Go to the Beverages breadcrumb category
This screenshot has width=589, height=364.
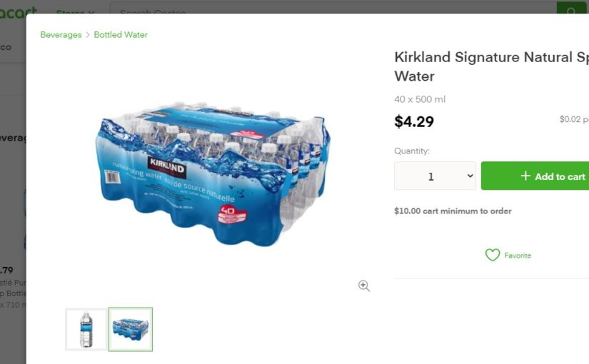click(x=61, y=35)
